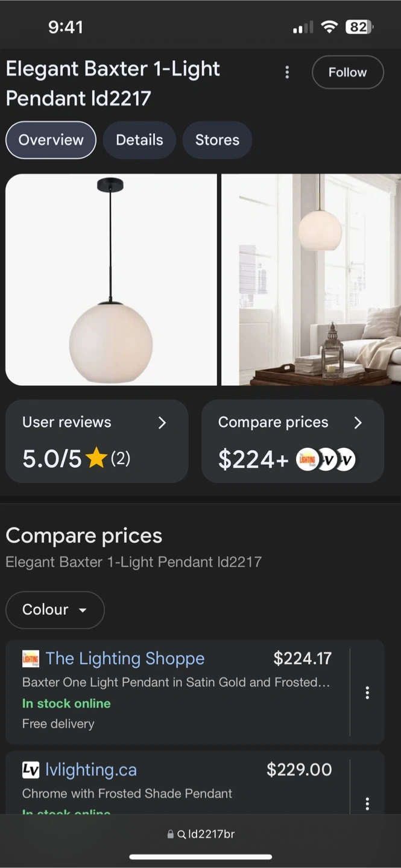Switch to the Stores tab
The height and width of the screenshot is (868, 401).
217,140
